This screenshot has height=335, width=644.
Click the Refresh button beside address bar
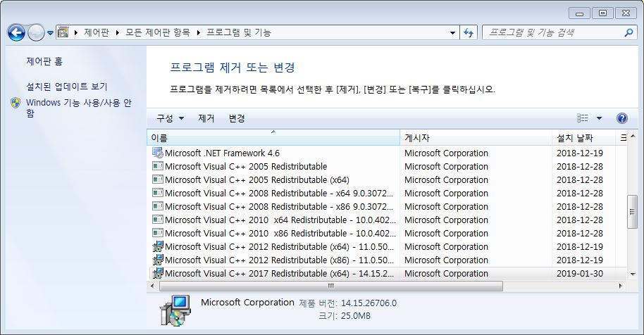click(469, 33)
